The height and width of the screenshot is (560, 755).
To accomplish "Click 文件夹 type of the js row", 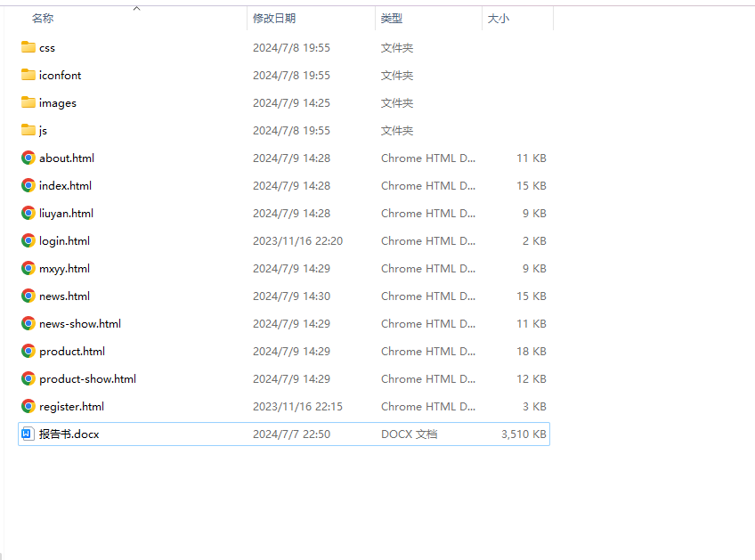I will point(397,131).
